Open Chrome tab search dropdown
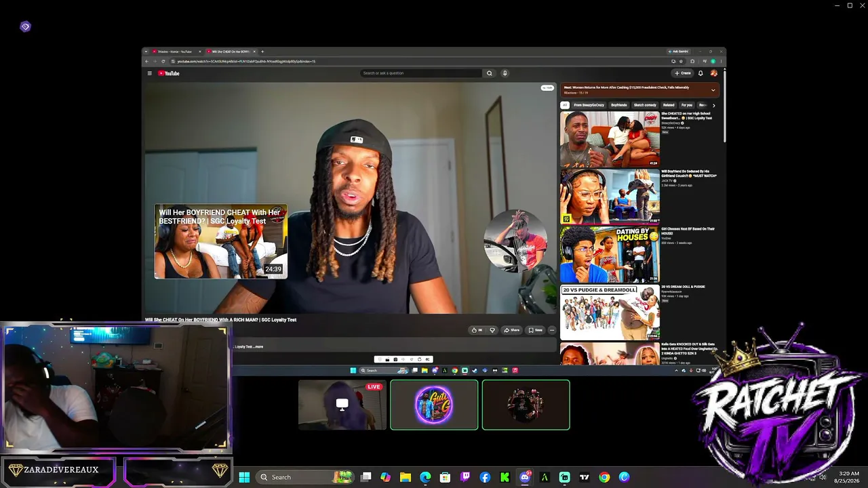The width and height of the screenshot is (868, 488). click(x=146, y=52)
